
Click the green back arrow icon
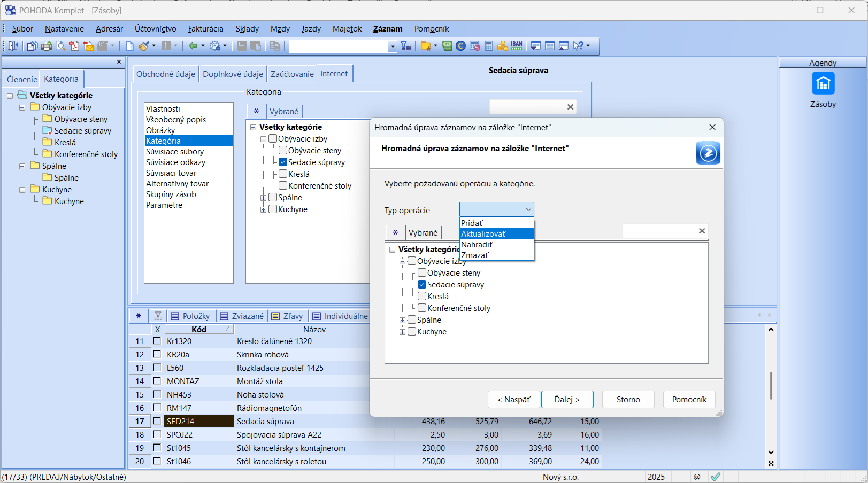pyautogui.click(x=193, y=46)
